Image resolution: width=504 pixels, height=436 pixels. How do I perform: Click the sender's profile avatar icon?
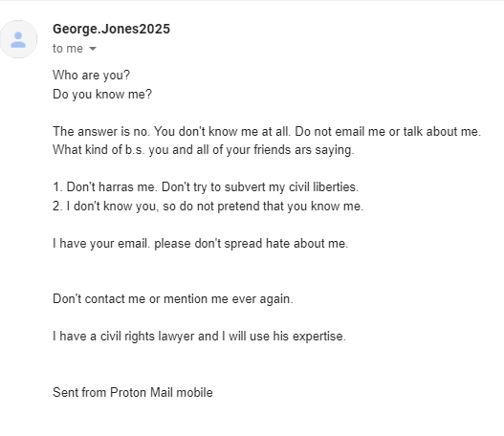[x=18, y=39]
